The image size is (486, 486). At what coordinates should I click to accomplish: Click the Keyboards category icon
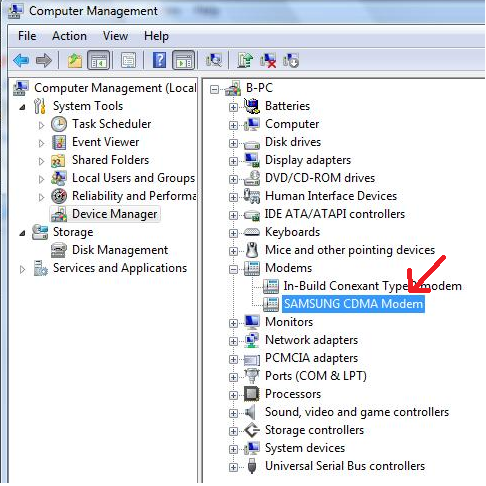coord(252,232)
